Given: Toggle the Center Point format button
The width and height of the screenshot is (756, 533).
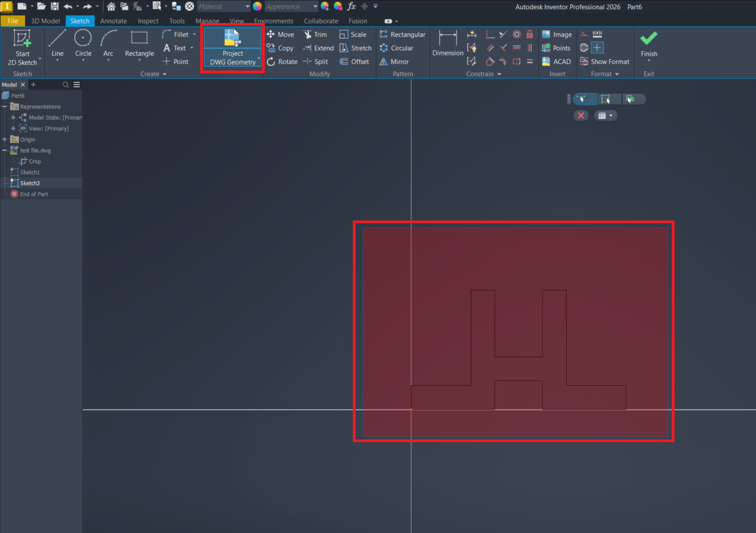Looking at the screenshot, I should click(597, 48).
